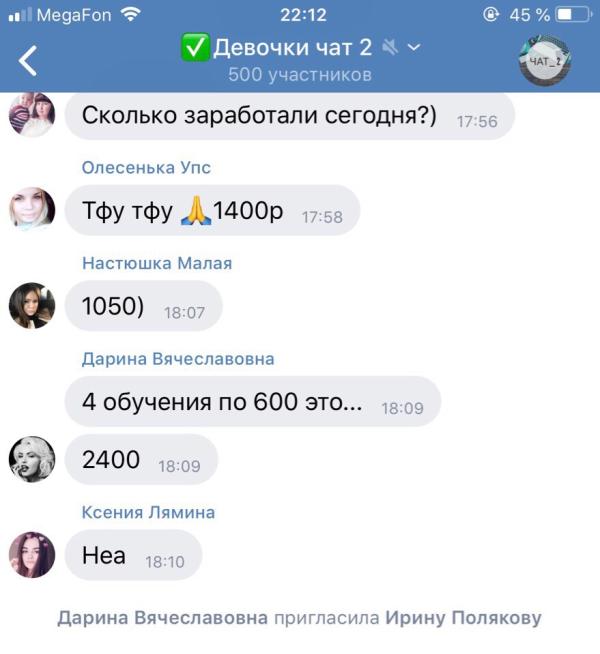The height and width of the screenshot is (654, 600).
Task: Open Ксения Лямина avatar
Action: point(32,555)
